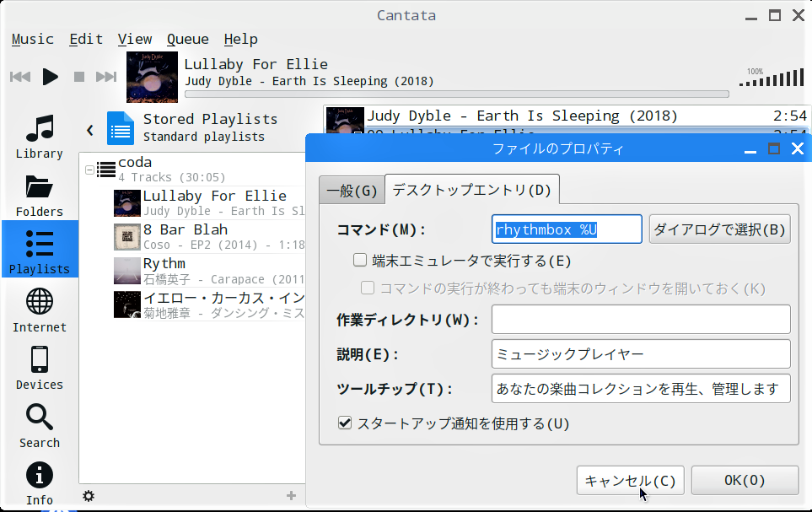Open the Music menu
Image resolution: width=812 pixels, height=512 pixels.
click(33, 40)
